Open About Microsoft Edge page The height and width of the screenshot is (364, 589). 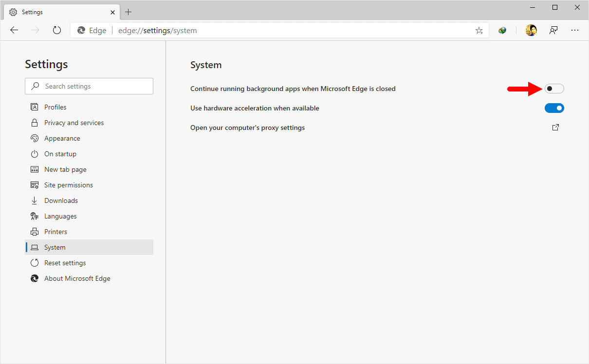(x=89, y=278)
